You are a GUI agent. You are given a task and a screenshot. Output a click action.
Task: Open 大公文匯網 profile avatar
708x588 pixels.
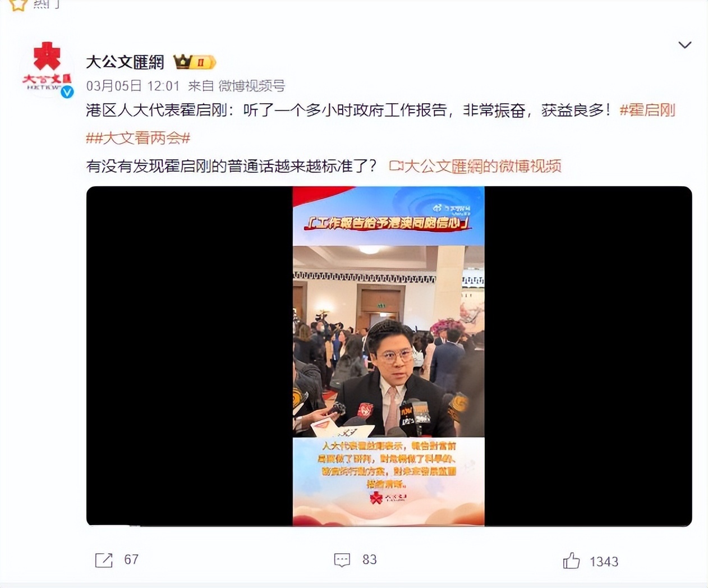(47, 67)
